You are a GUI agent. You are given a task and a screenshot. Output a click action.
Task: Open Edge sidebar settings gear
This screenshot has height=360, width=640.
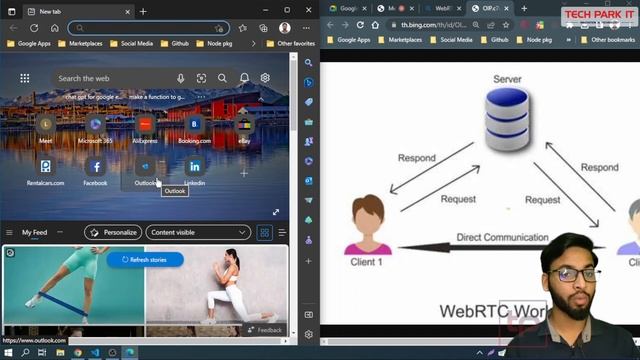click(x=309, y=334)
